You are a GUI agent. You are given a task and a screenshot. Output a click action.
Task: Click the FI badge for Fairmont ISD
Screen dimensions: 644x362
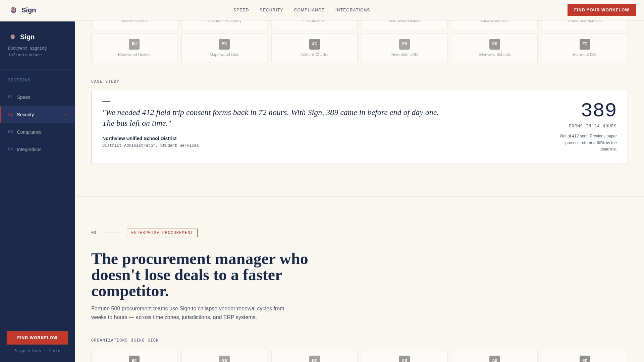click(585, 44)
